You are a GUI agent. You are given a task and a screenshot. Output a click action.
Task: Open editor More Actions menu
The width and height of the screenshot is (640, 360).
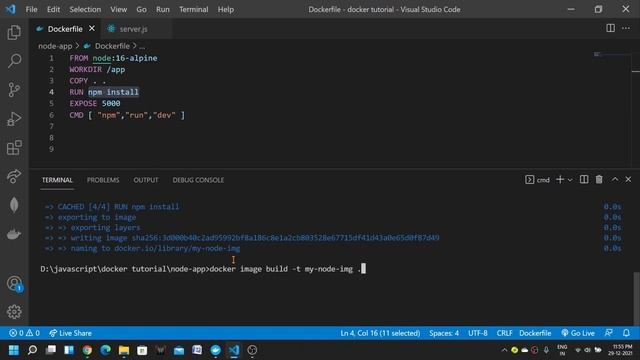coord(626,28)
